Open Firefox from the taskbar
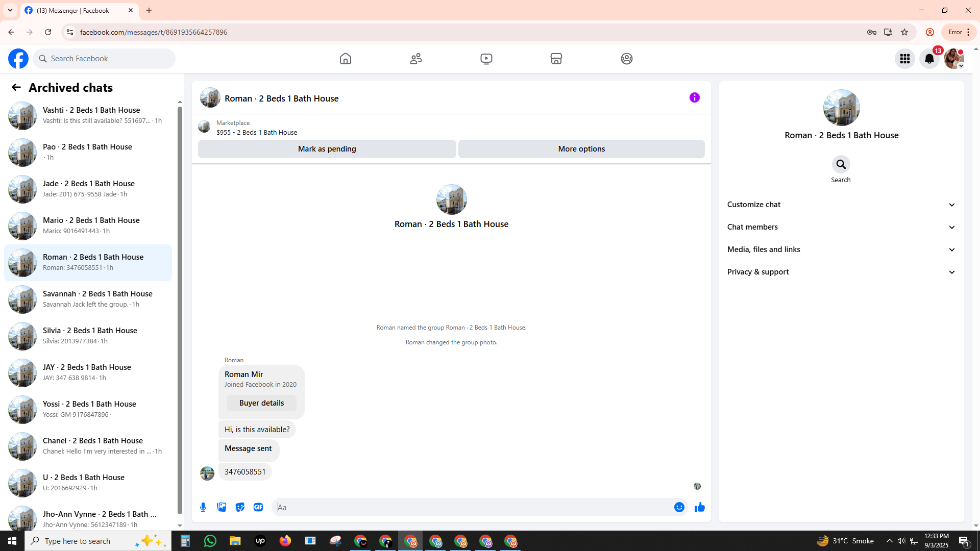The image size is (980, 551). [x=285, y=541]
